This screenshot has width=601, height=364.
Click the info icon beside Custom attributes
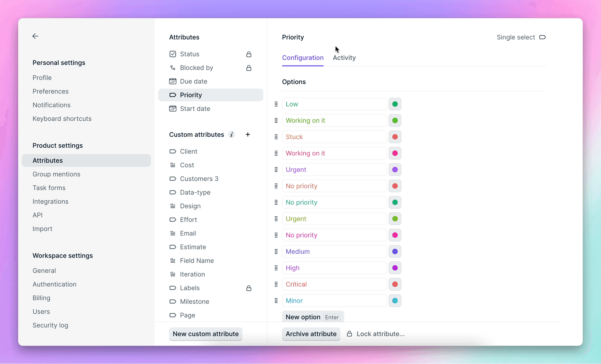232,134
